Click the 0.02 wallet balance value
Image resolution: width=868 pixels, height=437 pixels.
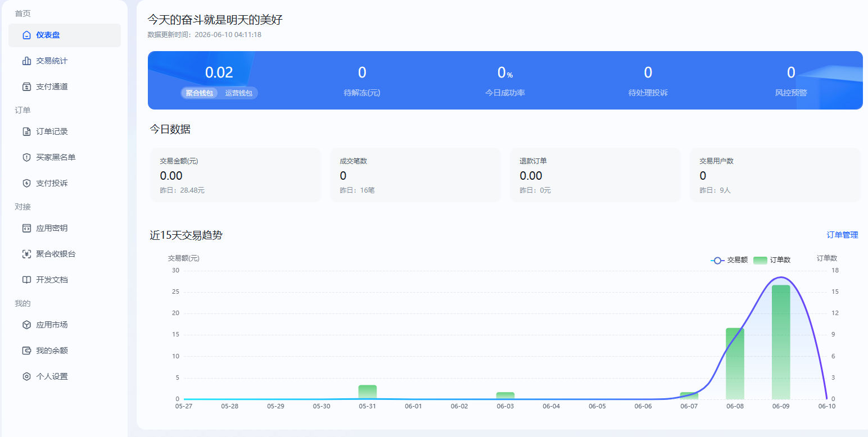point(219,72)
